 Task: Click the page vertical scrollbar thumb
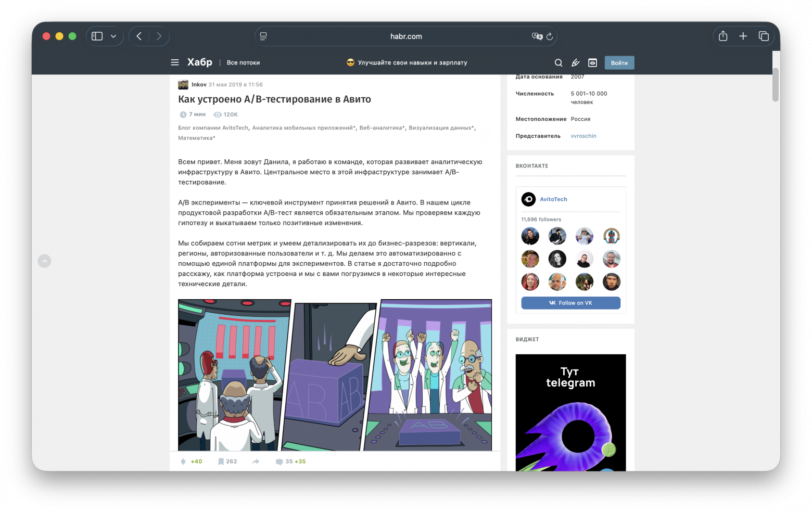(x=776, y=85)
